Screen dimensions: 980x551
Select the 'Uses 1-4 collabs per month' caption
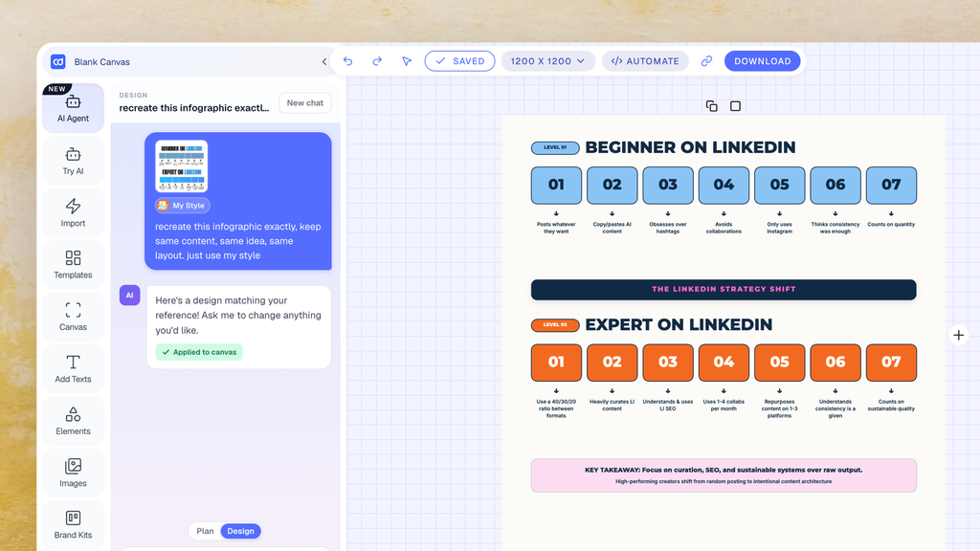point(724,405)
